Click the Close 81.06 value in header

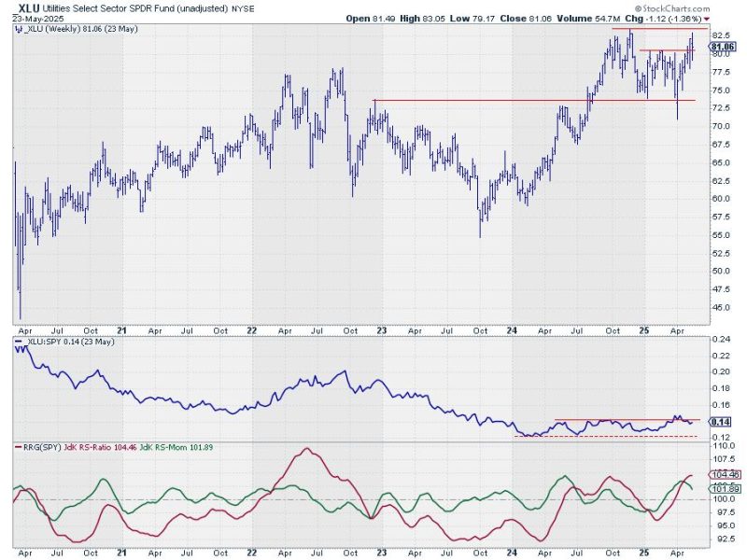point(526,19)
